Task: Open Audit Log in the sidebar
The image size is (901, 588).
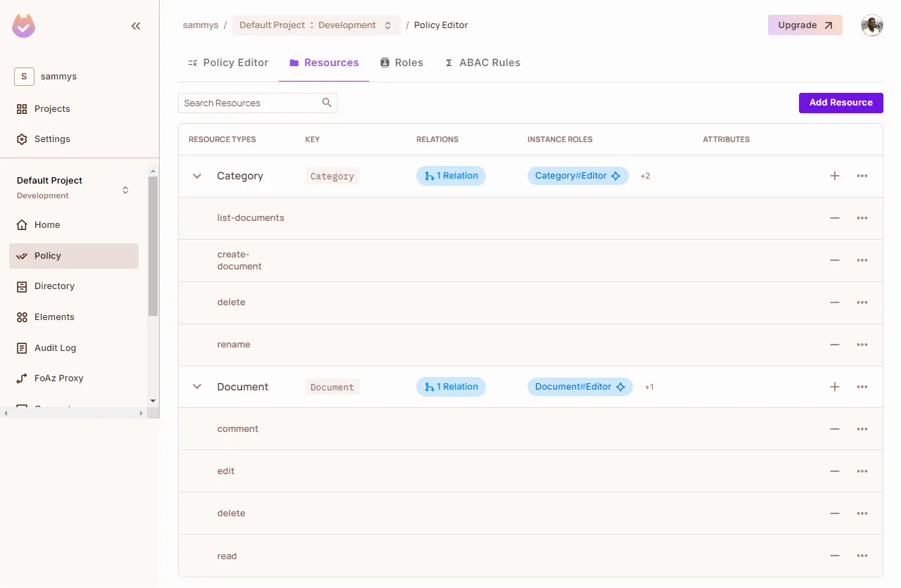Action: pos(55,347)
